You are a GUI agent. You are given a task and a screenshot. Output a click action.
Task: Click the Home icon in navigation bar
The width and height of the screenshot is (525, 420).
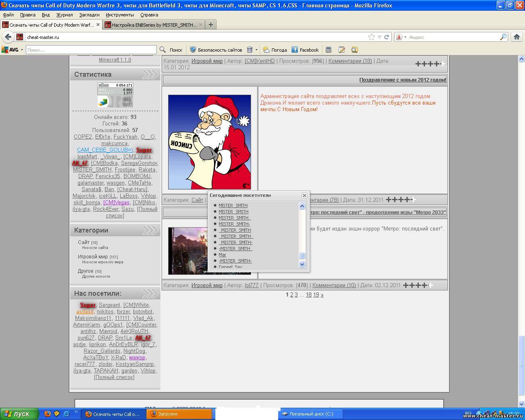(517, 37)
